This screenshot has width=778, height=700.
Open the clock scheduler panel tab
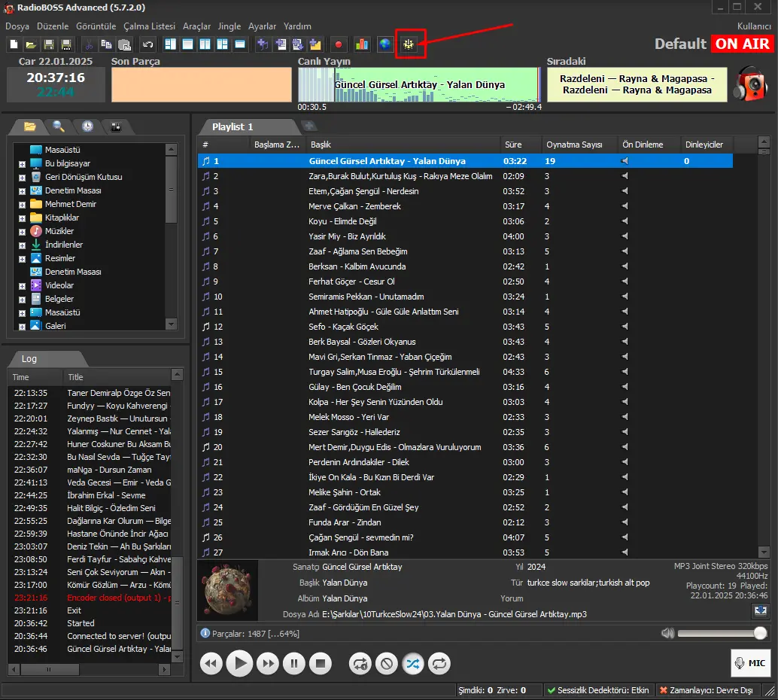[87, 126]
